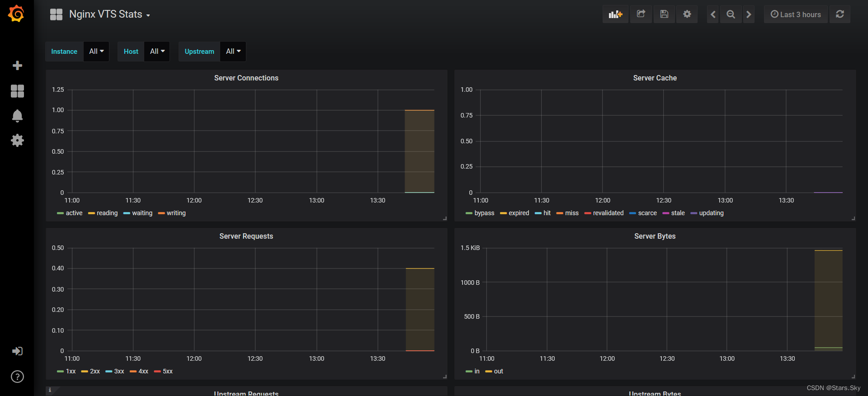Click the Create plus icon in sidebar
This screenshot has width=868, height=396.
click(x=17, y=66)
